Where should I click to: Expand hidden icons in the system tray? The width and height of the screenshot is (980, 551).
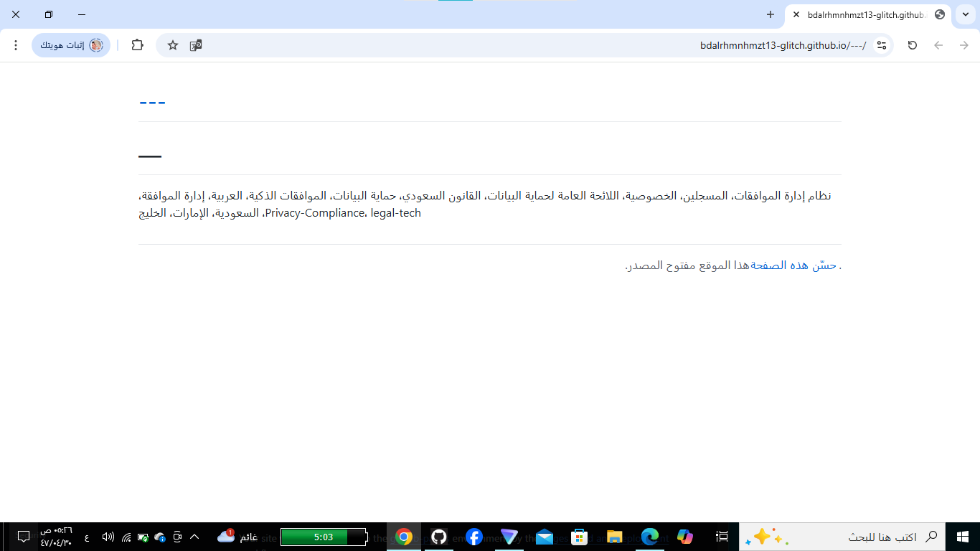click(x=193, y=536)
